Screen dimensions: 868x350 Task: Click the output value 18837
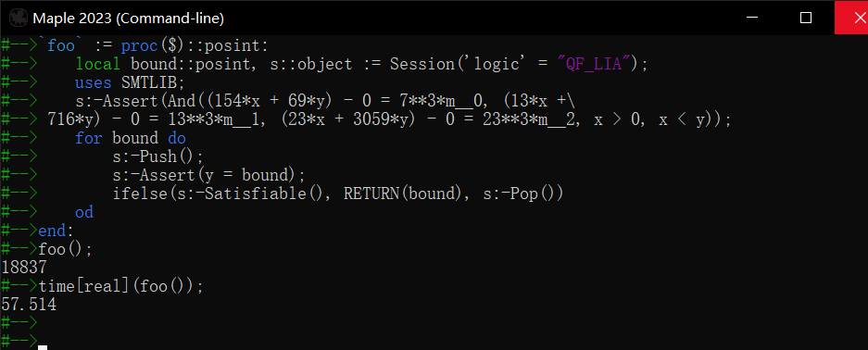point(24,268)
